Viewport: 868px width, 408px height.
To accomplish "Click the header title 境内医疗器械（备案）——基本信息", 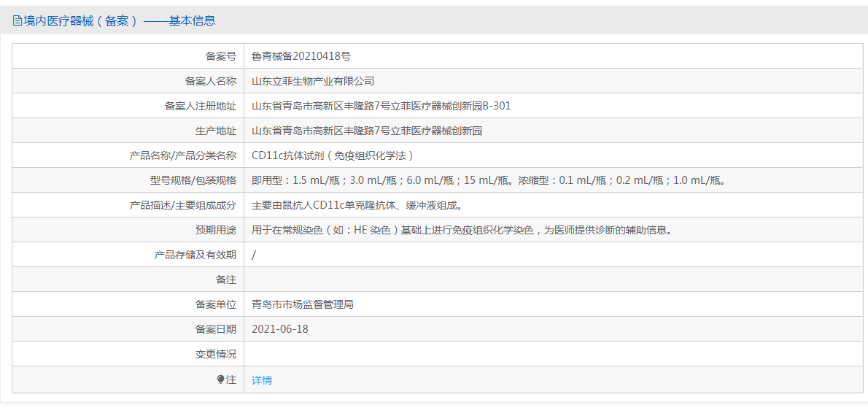I will pos(119,21).
